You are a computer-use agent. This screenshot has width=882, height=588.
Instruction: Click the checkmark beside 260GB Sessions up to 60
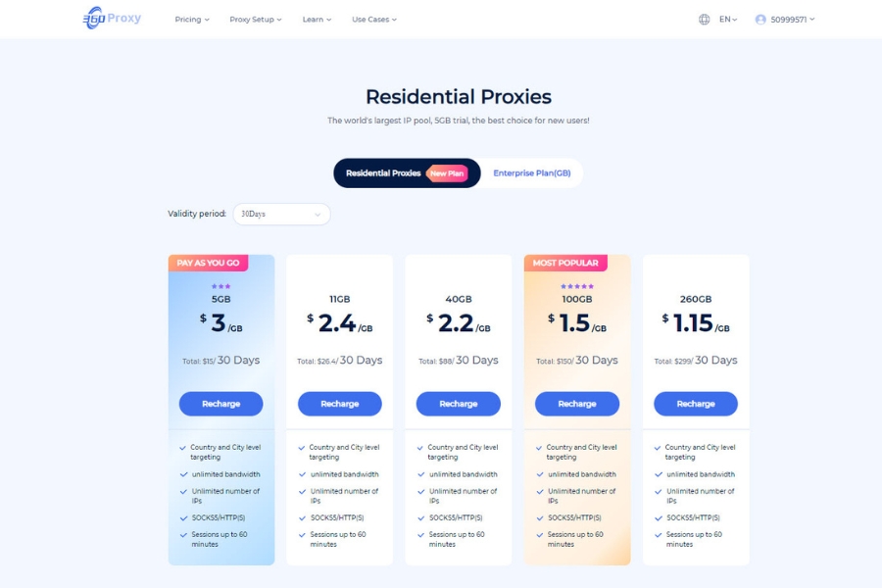click(659, 535)
